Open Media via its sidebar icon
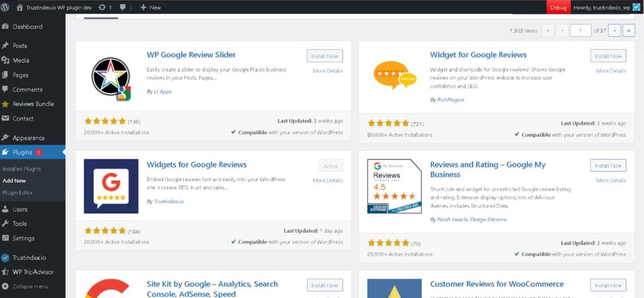The image size is (644, 298). click(x=6, y=60)
